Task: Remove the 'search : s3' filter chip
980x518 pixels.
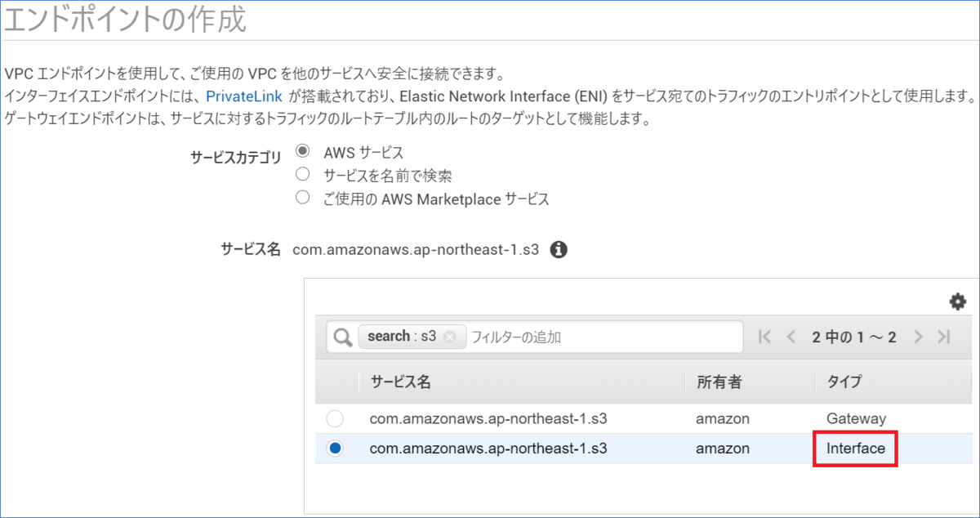Action: (450, 337)
